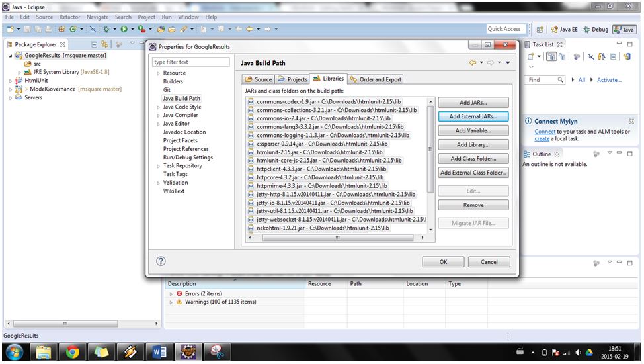This screenshot has width=644, height=364.
Task: Open Chrome from the taskbar
Action: (73, 353)
